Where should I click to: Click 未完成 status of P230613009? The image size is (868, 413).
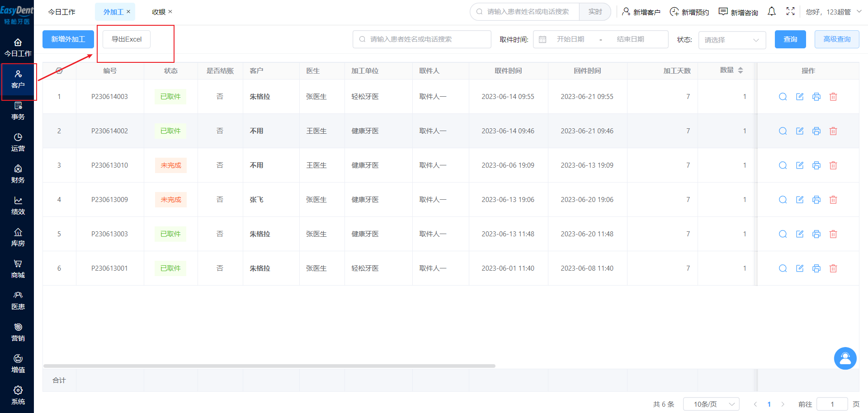171,200
